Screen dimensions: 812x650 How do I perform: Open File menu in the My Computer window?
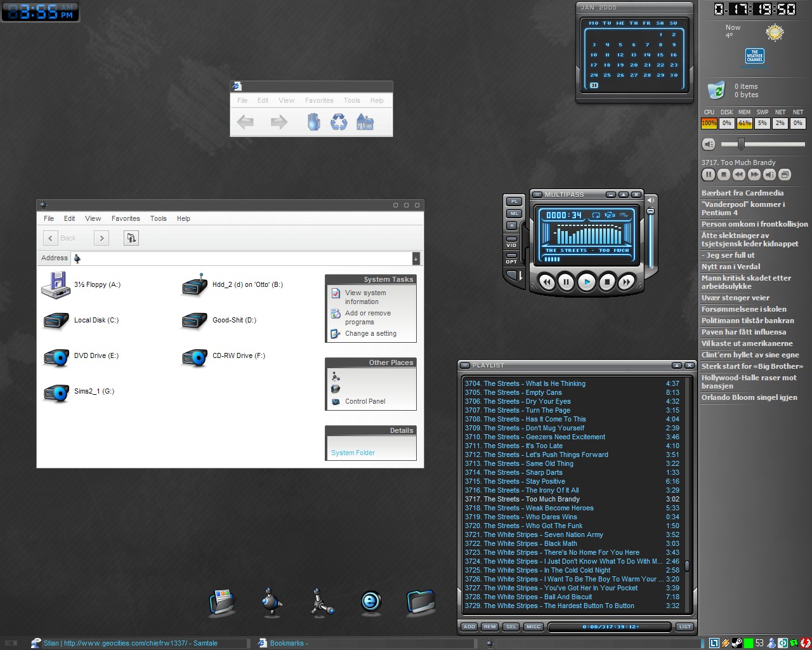(x=49, y=218)
